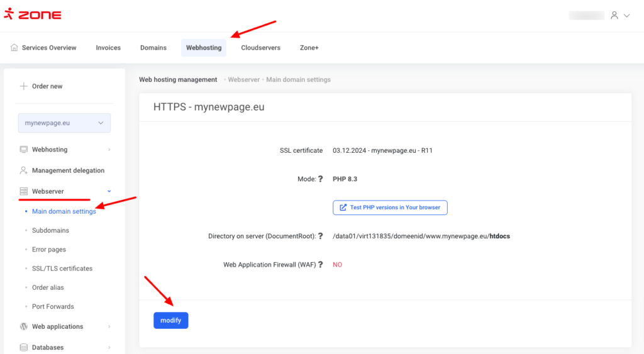The height and width of the screenshot is (354, 644).
Task: Open the mynewpage.eu domain dropdown
Action: (x=64, y=123)
